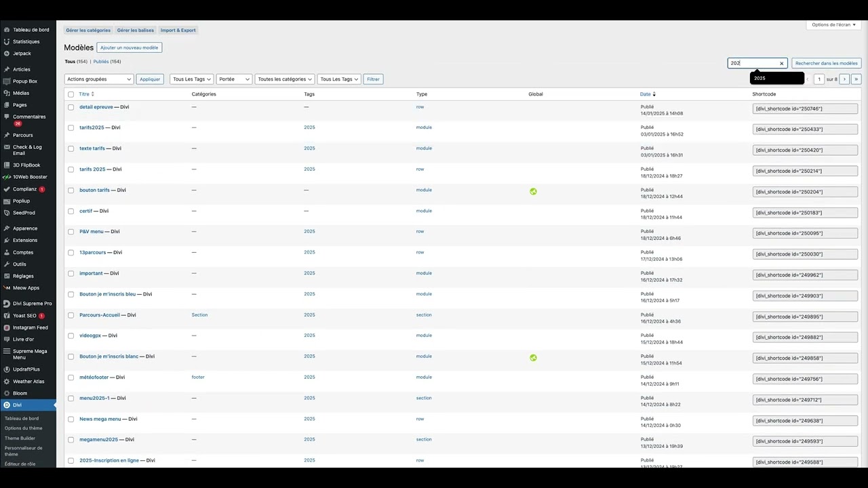Switch to the Gérer les catégories tab
The width and height of the screenshot is (868, 488).
[88, 30]
